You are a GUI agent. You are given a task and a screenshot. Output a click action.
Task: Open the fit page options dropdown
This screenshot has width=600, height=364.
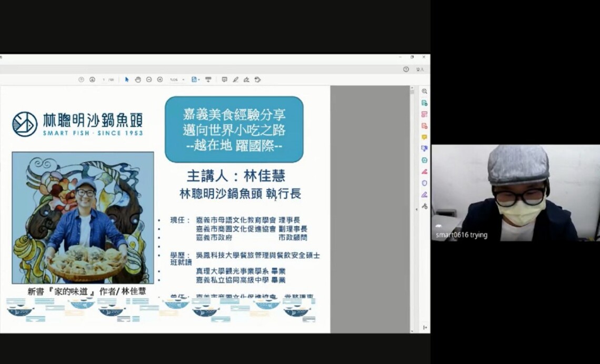coord(196,79)
